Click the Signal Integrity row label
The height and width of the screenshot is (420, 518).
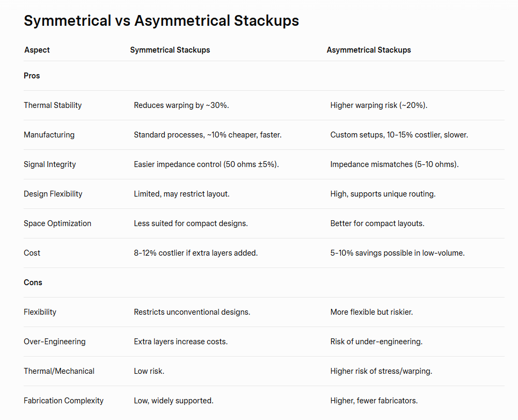click(50, 164)
